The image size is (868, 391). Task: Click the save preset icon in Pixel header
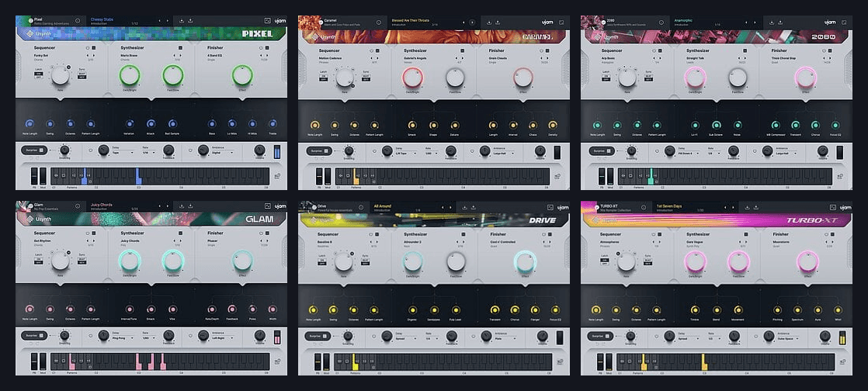point(190,21)
